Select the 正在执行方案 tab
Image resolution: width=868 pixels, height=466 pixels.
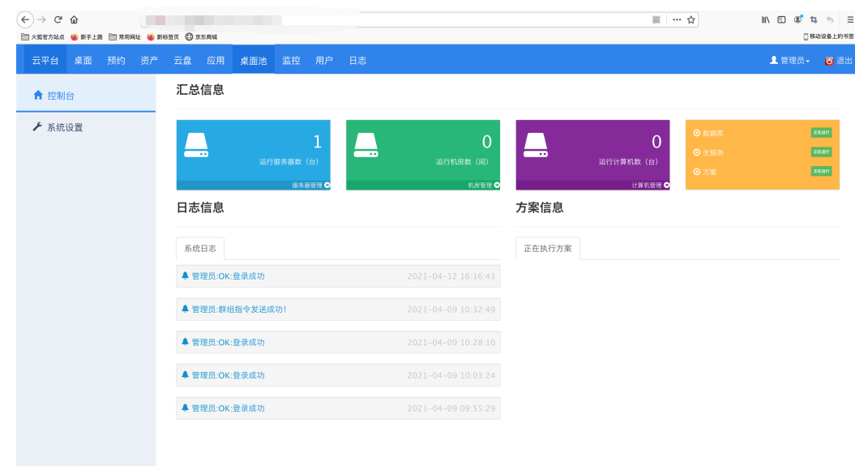(548, 249)
